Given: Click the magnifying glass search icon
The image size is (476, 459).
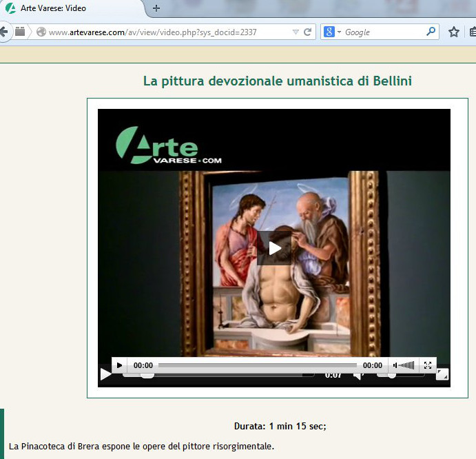Looking at the screenshot, I should (431, 31).
